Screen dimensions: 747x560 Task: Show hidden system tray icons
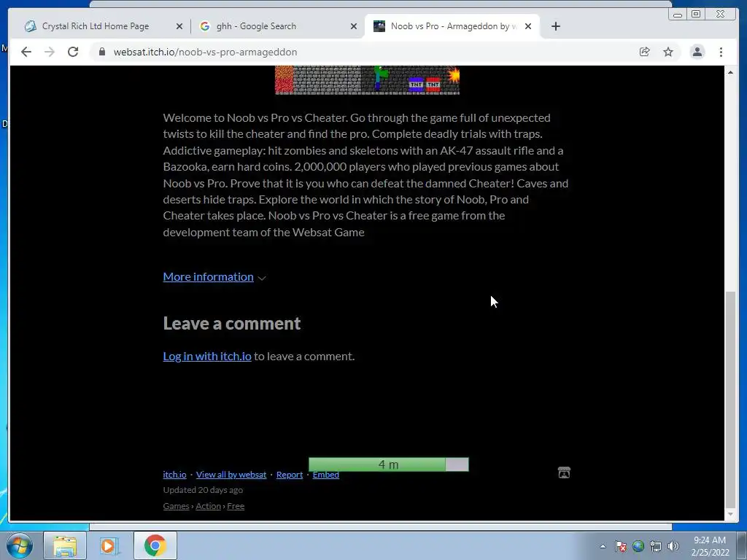pyautogui.click(x=603, y=546)
